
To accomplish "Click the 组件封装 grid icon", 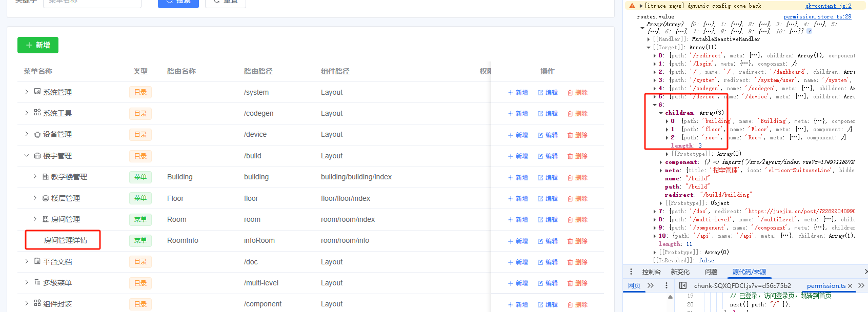I will (x=37, y=303).
